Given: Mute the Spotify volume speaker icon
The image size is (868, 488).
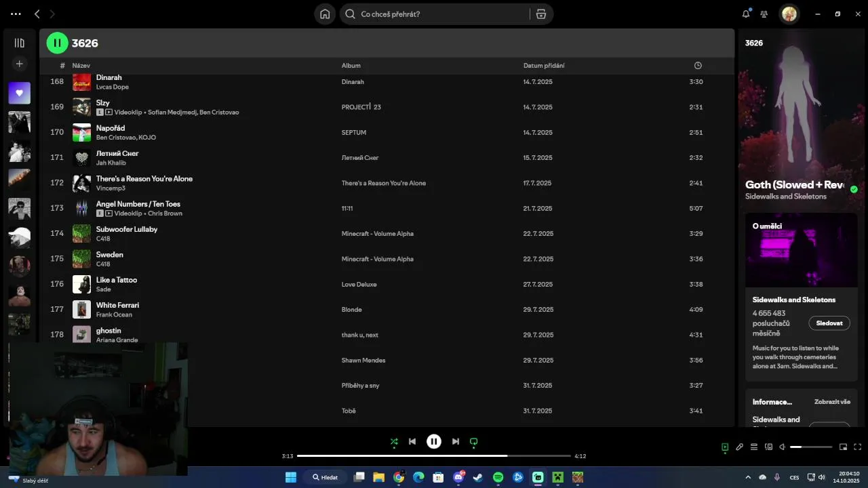Looking at the screenshot, I should tap(783, 447).
